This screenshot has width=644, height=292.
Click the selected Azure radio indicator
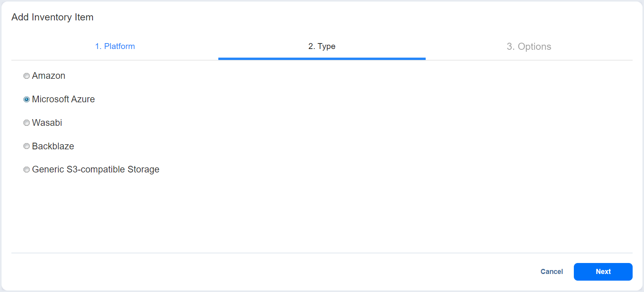[26, 99]
